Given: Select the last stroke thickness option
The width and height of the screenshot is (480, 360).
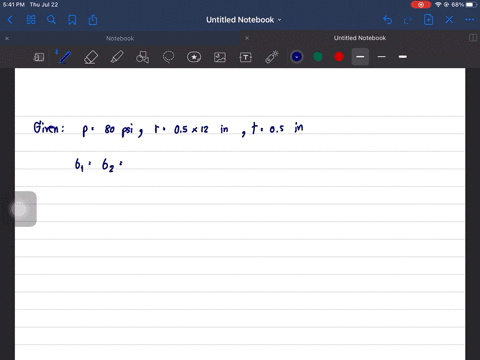Looking at the screenshot, I should (403, 57).
